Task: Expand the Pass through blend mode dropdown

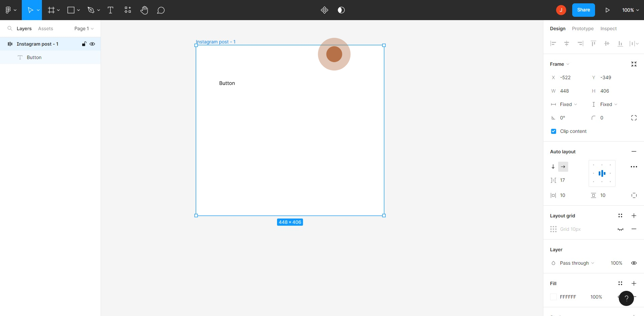Action: click(577, 263)
